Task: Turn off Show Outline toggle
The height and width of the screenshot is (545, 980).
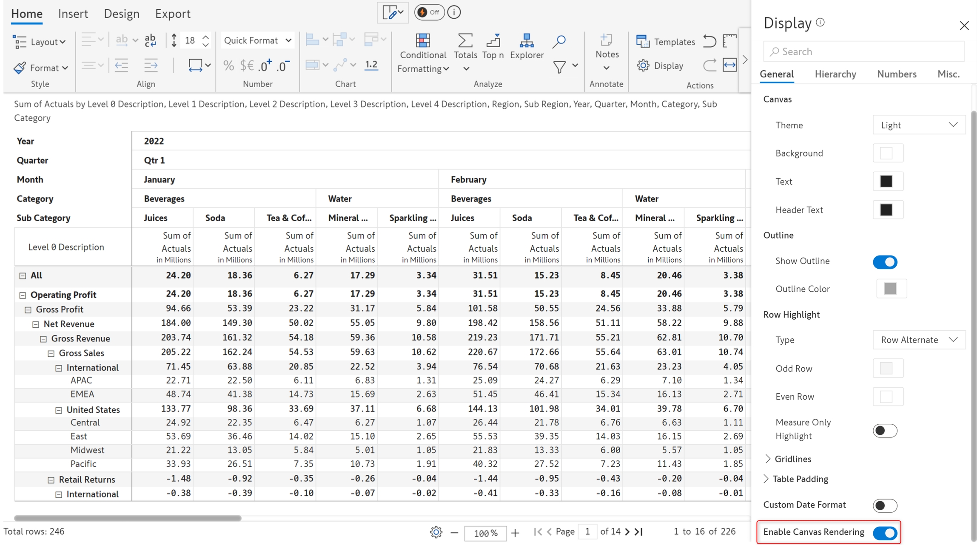Action: tap(885, 262)
